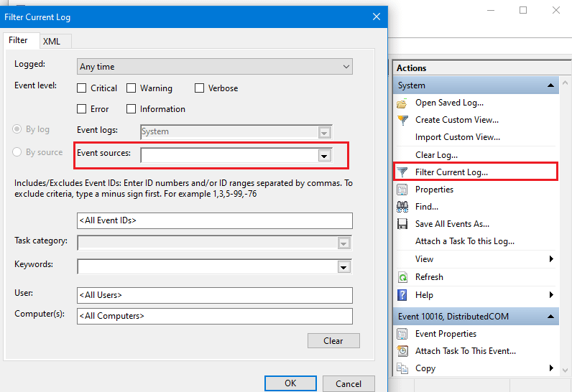Screen dimensions: 572x392
Task: Confirm the filter with OK button
Action: 290,383
